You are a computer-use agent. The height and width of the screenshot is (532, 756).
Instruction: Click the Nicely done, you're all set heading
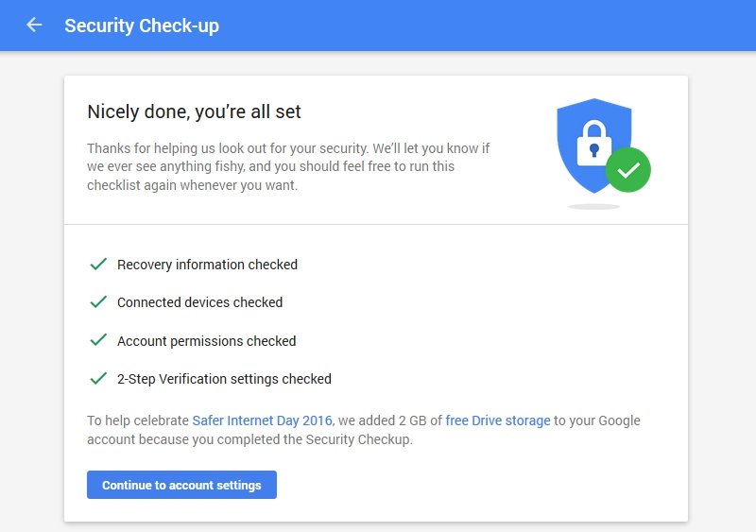click(194, 112)
